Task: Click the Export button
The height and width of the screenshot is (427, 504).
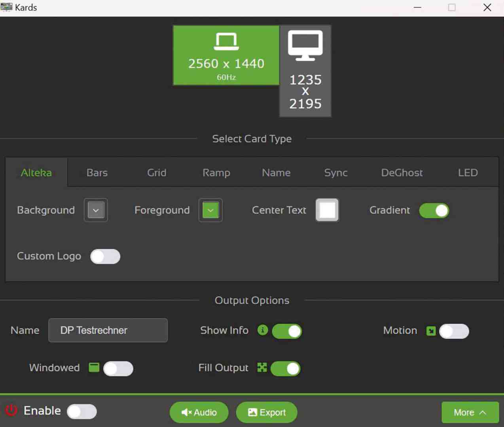Action: pyautogui.click(x=267, y=412)
